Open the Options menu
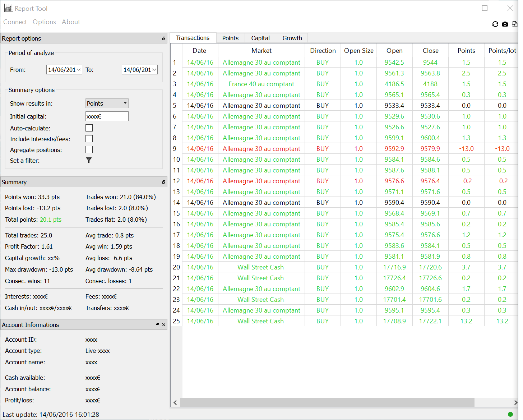The image size is (523, 420). point(44,22)
